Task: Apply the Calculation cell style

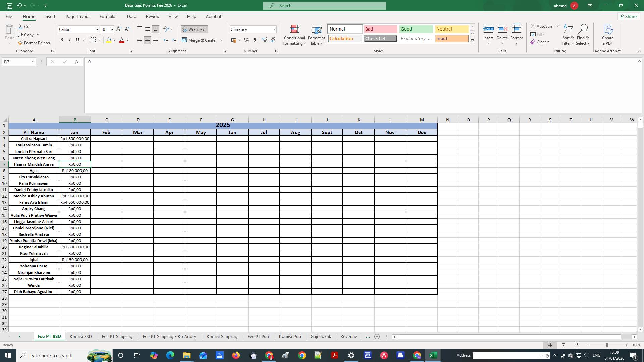Action: click(344, 38)
